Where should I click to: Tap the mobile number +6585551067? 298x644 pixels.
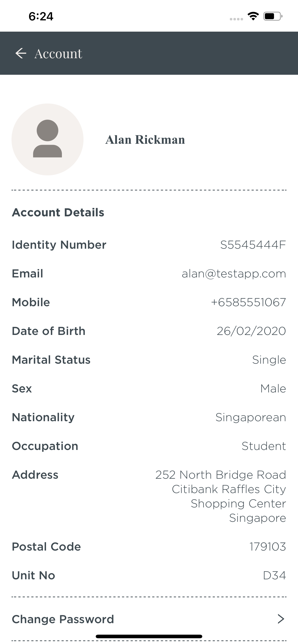coord(248,302)
